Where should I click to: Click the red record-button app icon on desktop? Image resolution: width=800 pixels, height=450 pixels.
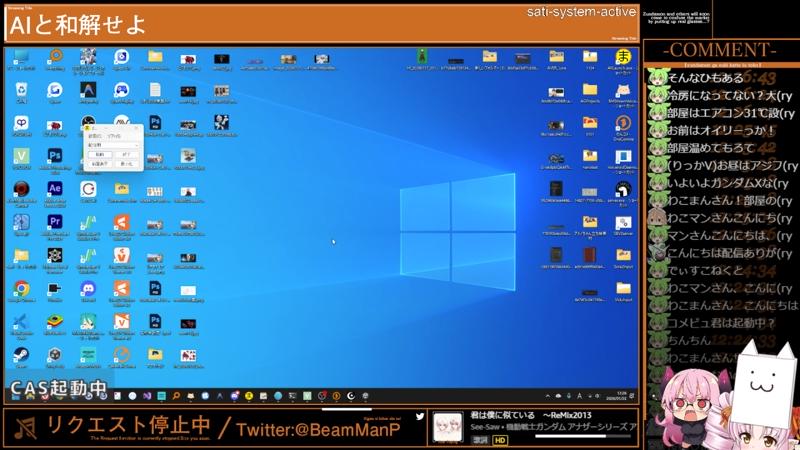[x=21, y=189]
